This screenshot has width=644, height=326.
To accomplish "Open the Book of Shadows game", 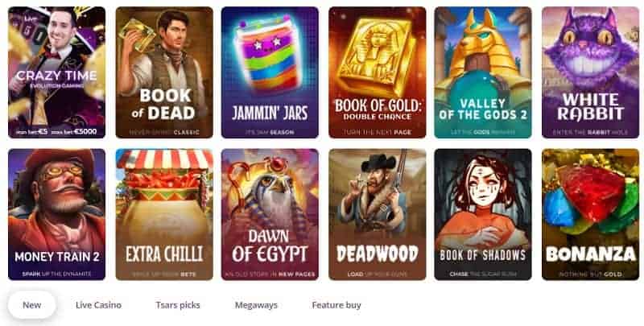I will point(483,214).
